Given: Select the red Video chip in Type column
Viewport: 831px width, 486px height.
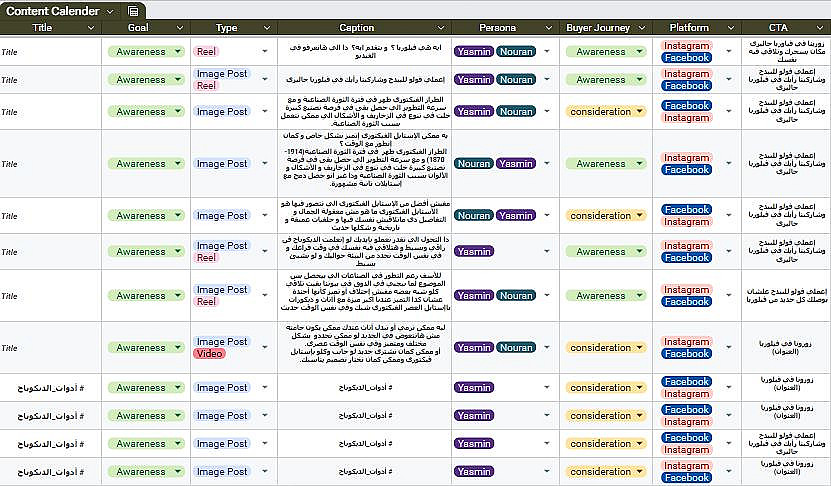Looking at the screenshot, I should (210, 354).
